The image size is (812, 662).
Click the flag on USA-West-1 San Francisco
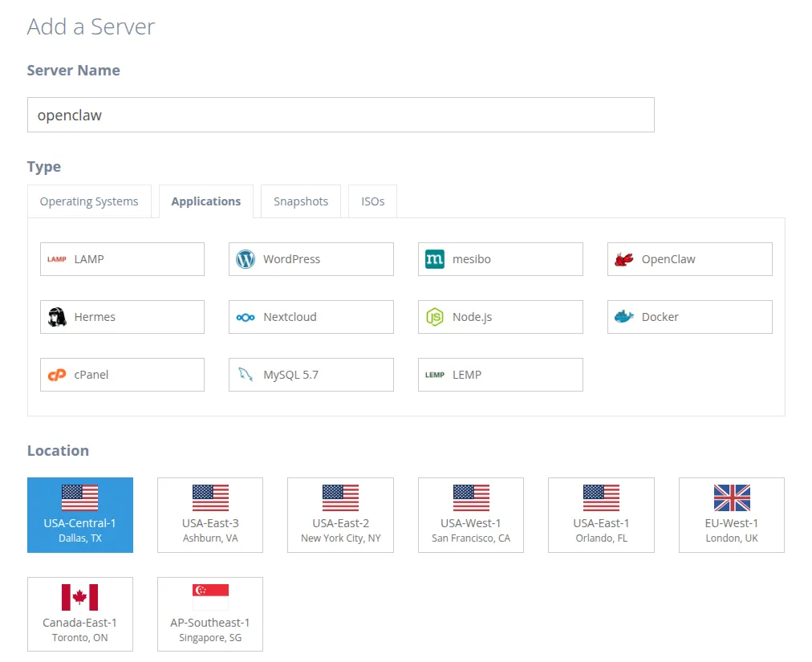[471, 498]
